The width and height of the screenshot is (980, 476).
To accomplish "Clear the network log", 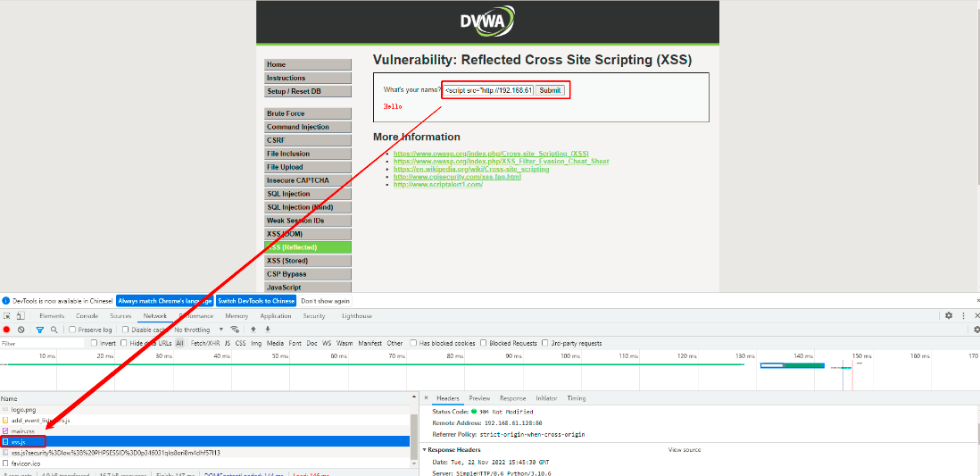I will click(21, 330).
